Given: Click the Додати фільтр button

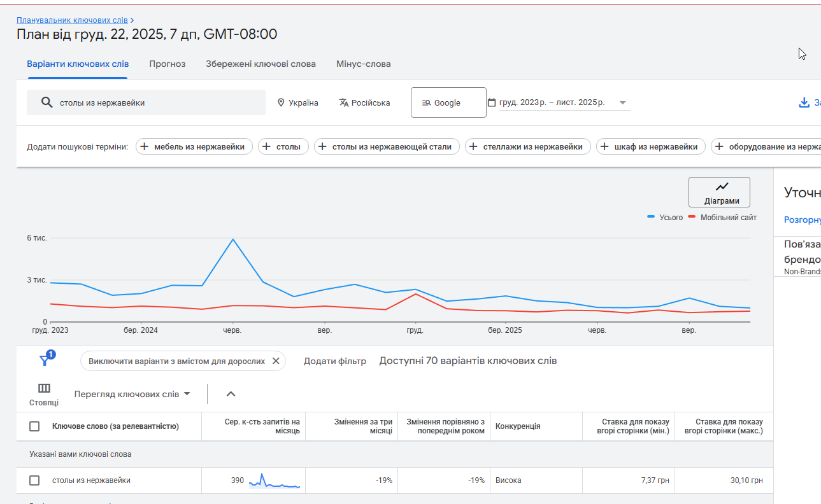Looking at the screenshot, I should [335, 361].
